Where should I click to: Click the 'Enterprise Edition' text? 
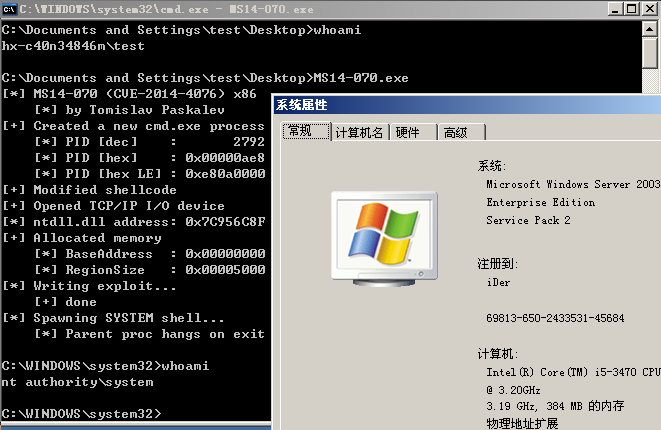pos(540,202)
